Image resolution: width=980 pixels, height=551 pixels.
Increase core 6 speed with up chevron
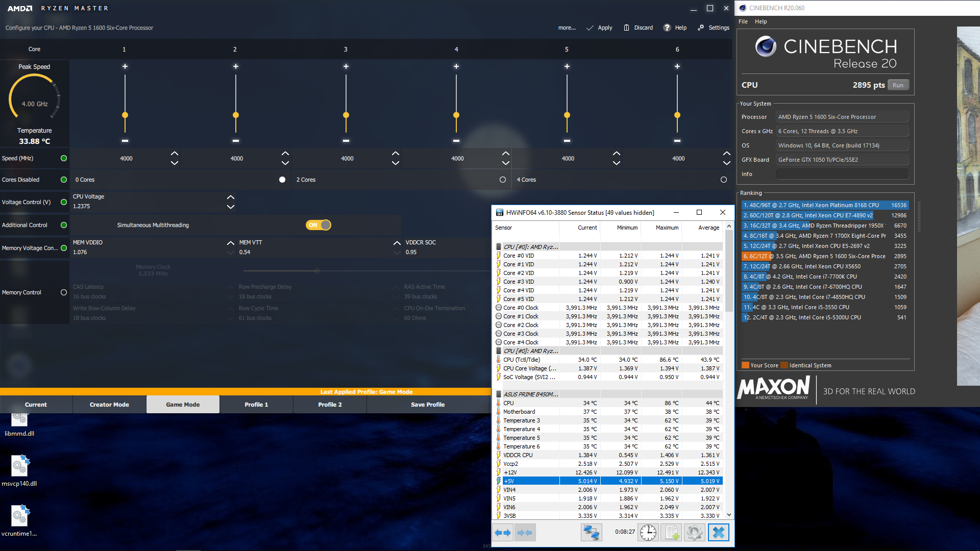point(727,153)
